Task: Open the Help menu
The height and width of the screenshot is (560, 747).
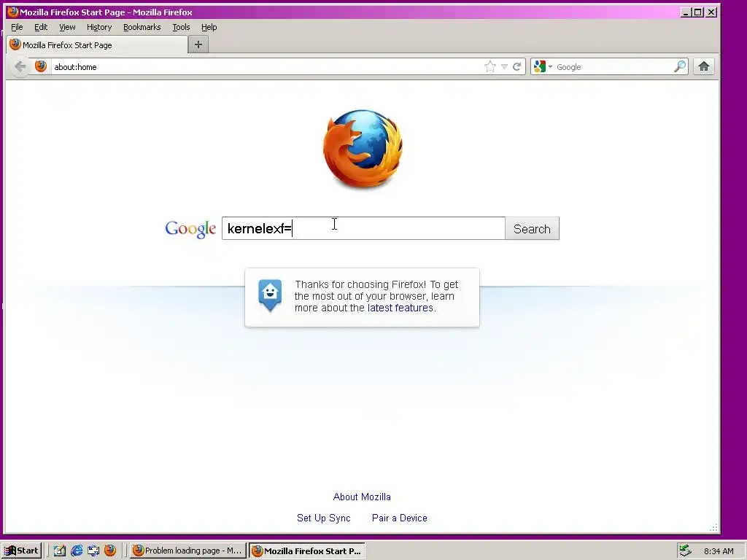Action: [x=209, y=27]
